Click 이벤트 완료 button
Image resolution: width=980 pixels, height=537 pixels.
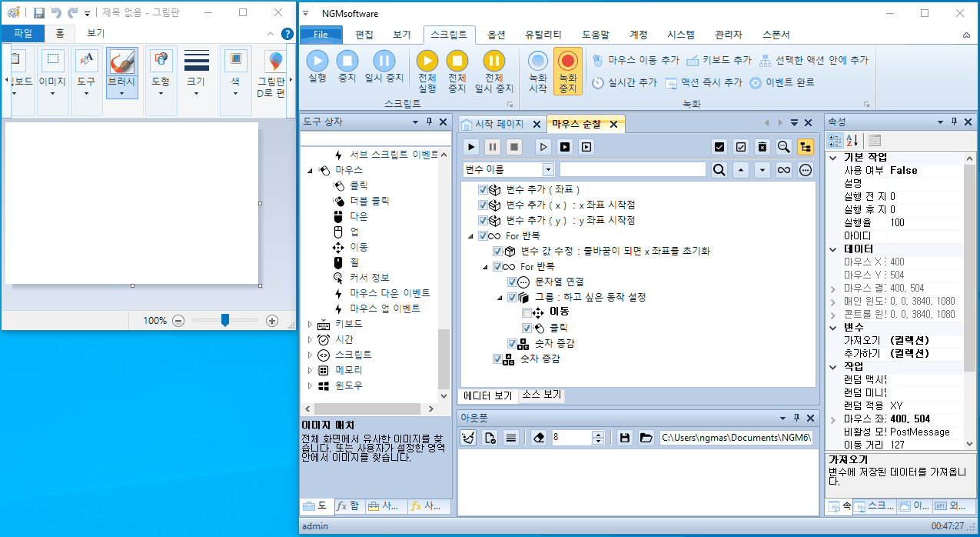coord(782,82)
